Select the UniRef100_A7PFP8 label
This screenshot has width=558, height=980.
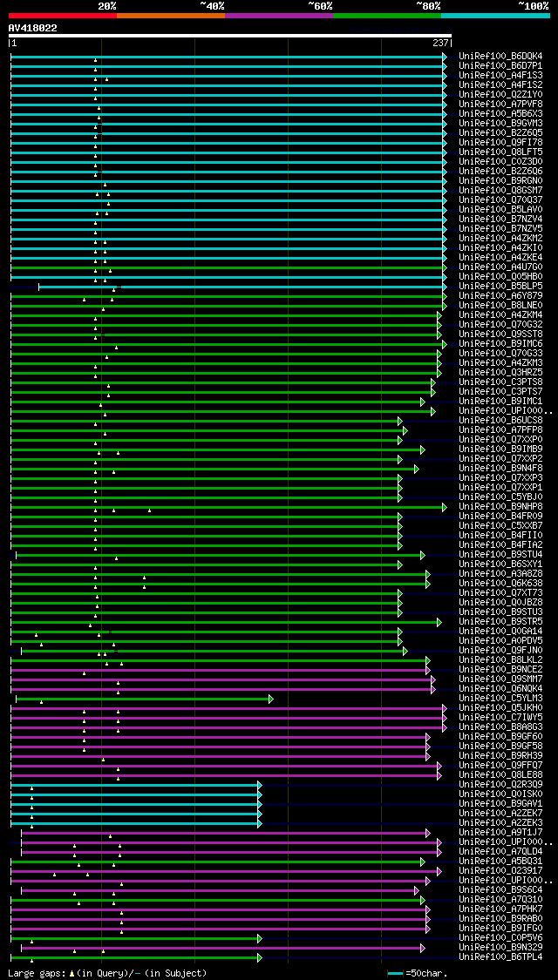click(500, 430)
